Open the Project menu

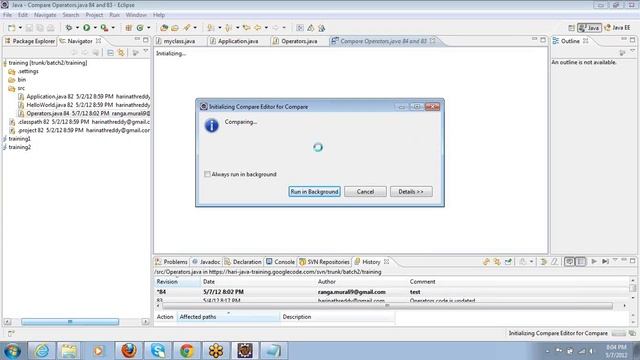click(94, 15)
